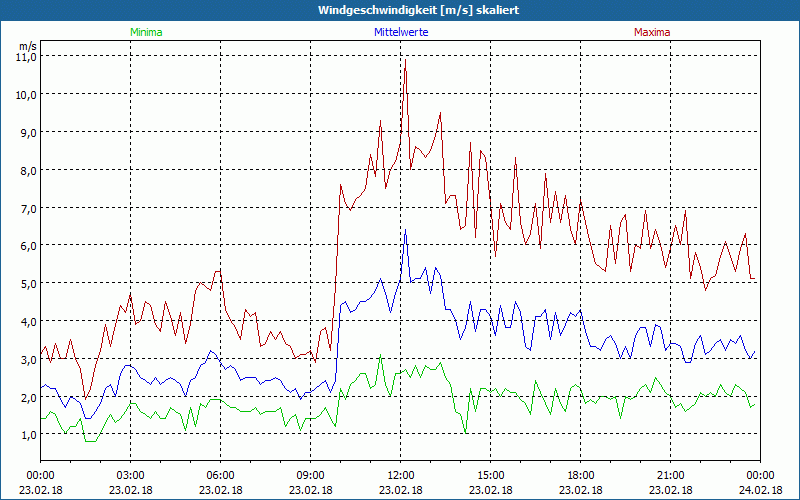Click the '11,0' y-axis value
The image size is (800, 500).
(26, 57)
